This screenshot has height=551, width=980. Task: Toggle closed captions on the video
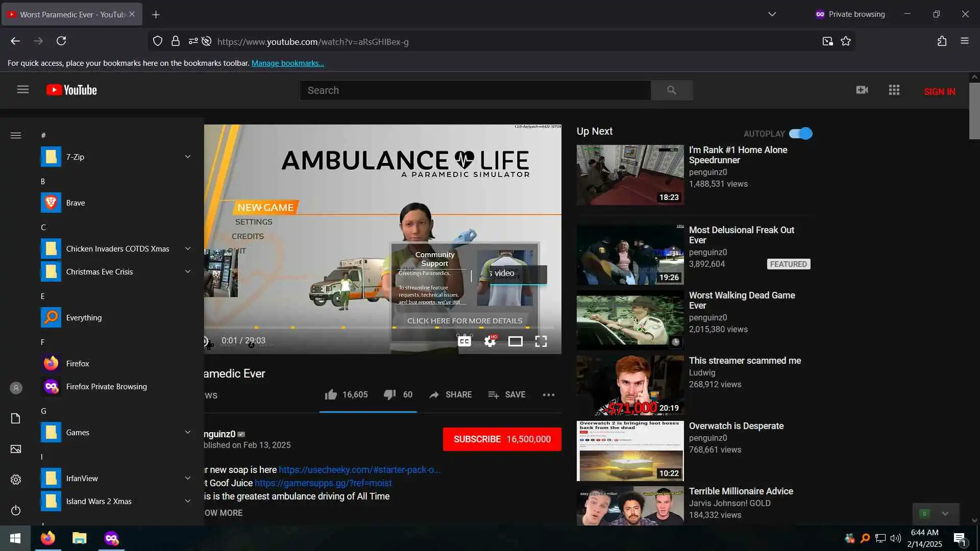point(464,341)
